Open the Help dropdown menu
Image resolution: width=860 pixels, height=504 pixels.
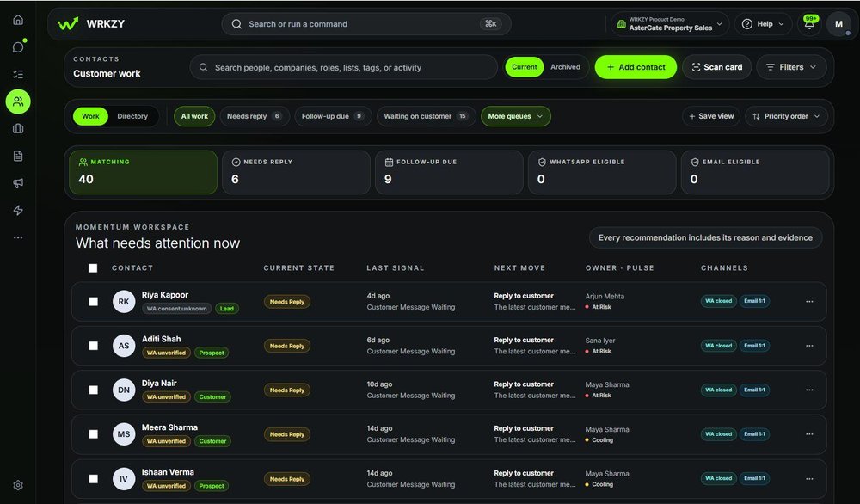763,24
